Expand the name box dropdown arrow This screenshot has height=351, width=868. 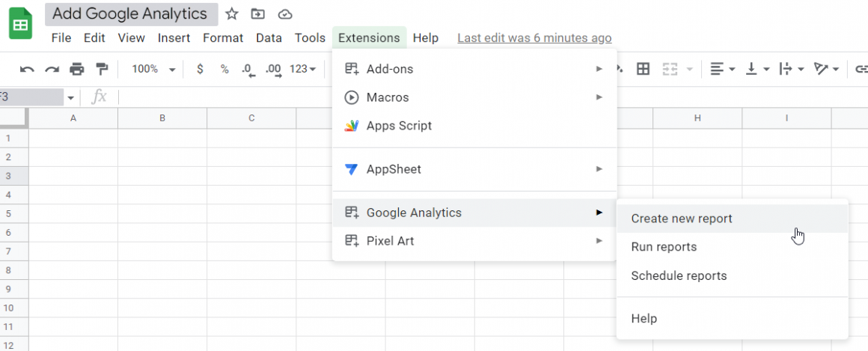coord(71,98)
